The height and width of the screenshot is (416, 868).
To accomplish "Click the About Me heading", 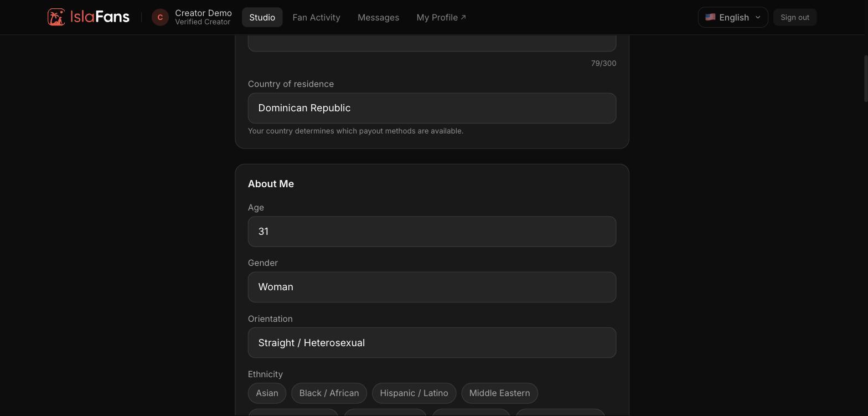I will (x=271, y=184).
